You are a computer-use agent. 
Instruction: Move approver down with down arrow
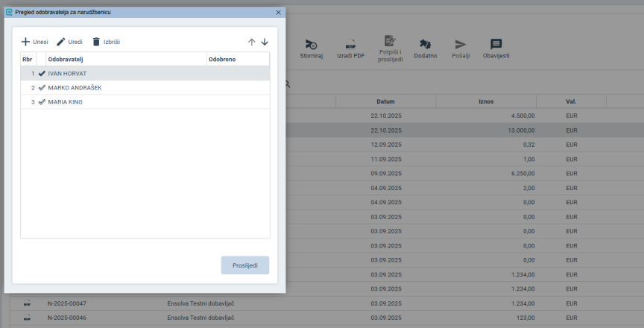coord(264,42)
